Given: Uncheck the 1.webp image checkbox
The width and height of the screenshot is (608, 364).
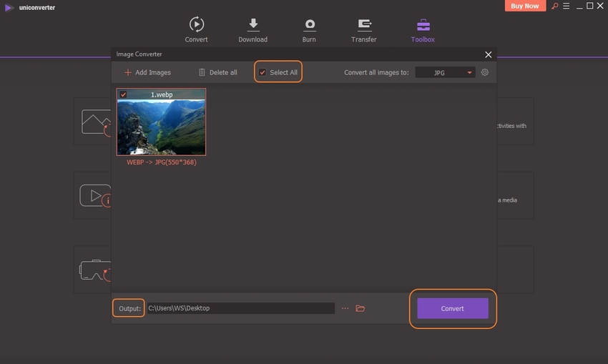Looking at the screenshot, I should 124,94.
